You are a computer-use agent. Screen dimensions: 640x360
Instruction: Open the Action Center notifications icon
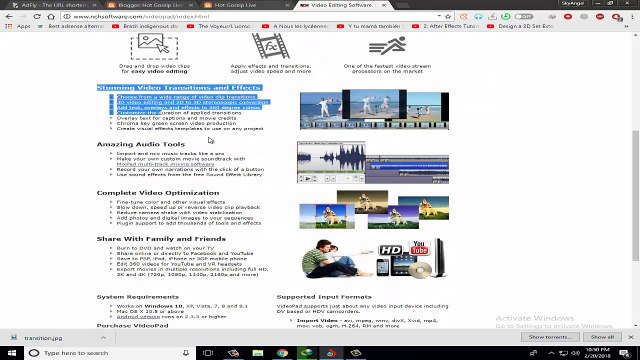click(x=625, y=353)
